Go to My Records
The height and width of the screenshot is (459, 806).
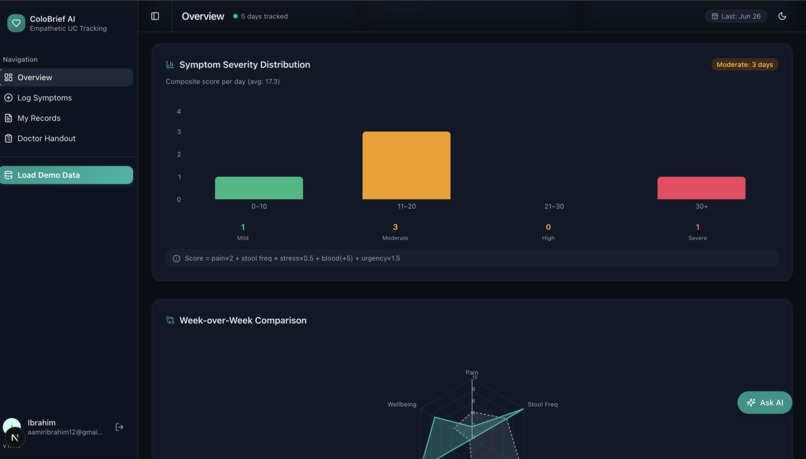pyautogui.click(x=67, y=118)
